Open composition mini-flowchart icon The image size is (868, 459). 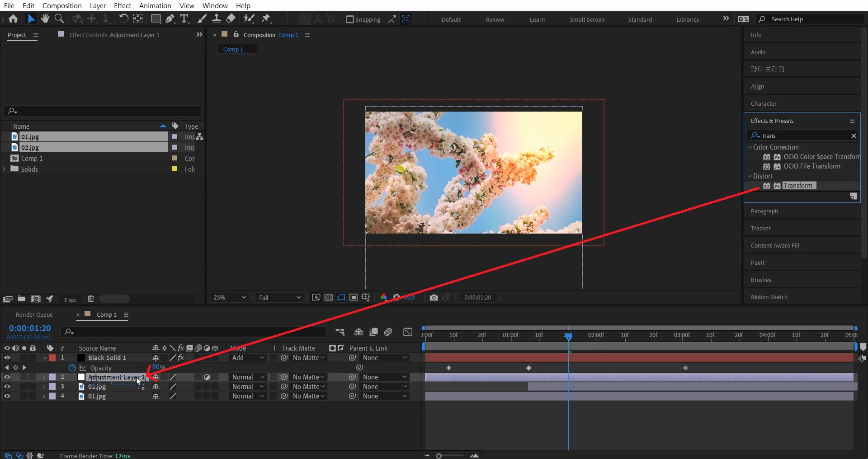340,332
